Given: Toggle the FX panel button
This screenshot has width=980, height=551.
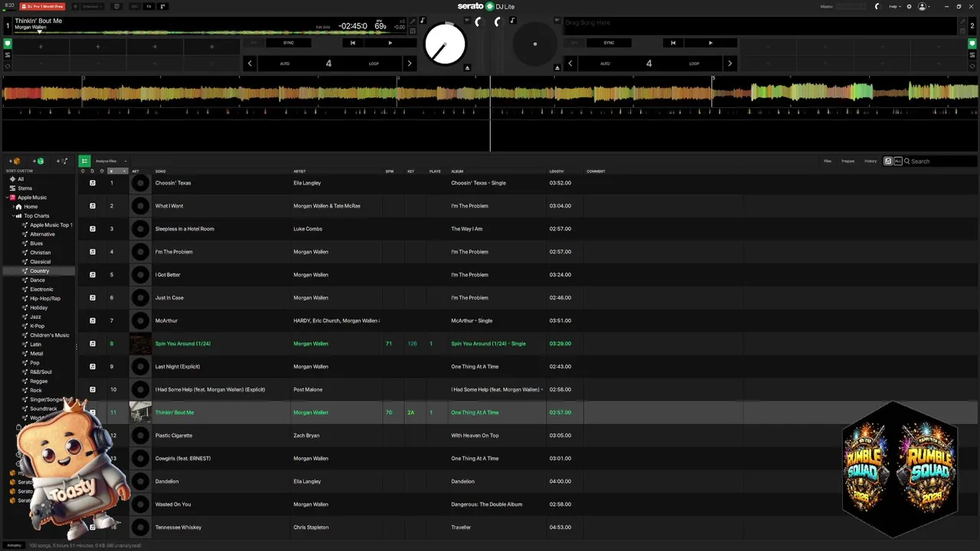Looking at the screenshot, I should [149, 7].
